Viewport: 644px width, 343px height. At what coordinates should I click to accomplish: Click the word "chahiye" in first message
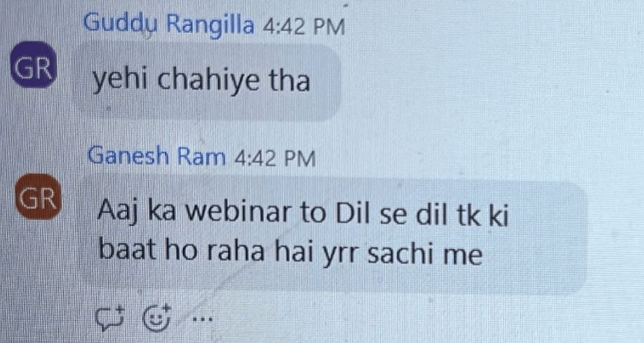coord(208,81)
